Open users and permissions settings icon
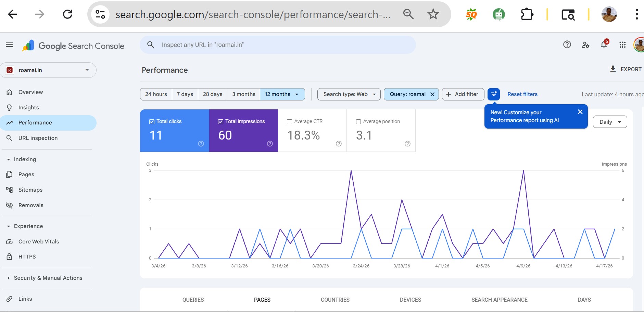The width and height of the screenshot is (644, 312). click(585, 45)
